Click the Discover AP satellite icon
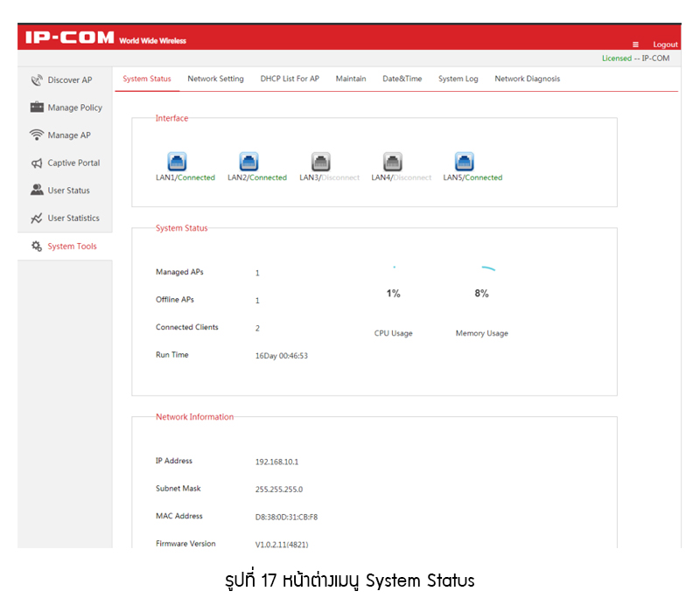700x612 pixels. point(37,80)
